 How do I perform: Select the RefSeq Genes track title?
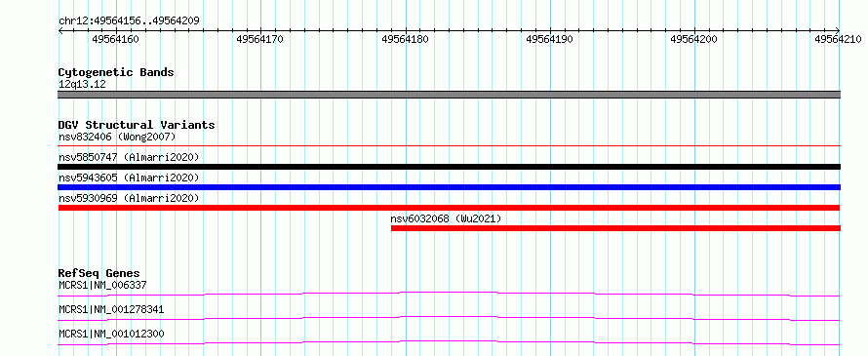99,273
